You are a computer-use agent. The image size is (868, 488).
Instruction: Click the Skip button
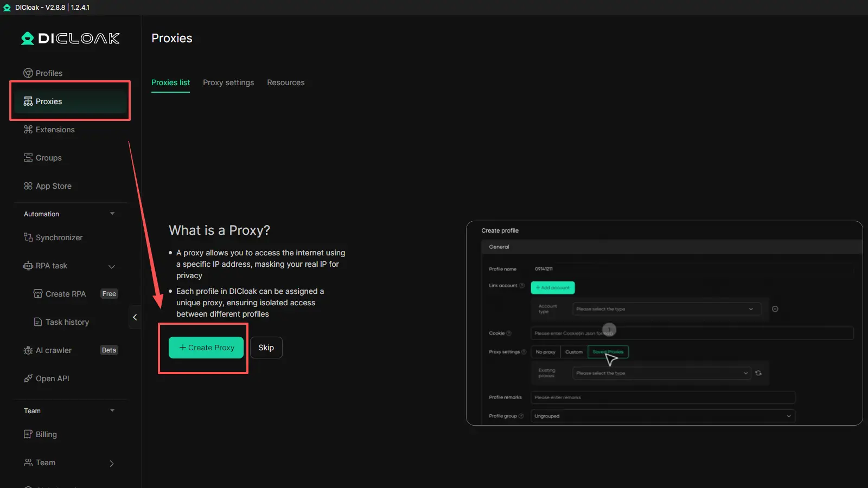(266, 348)
